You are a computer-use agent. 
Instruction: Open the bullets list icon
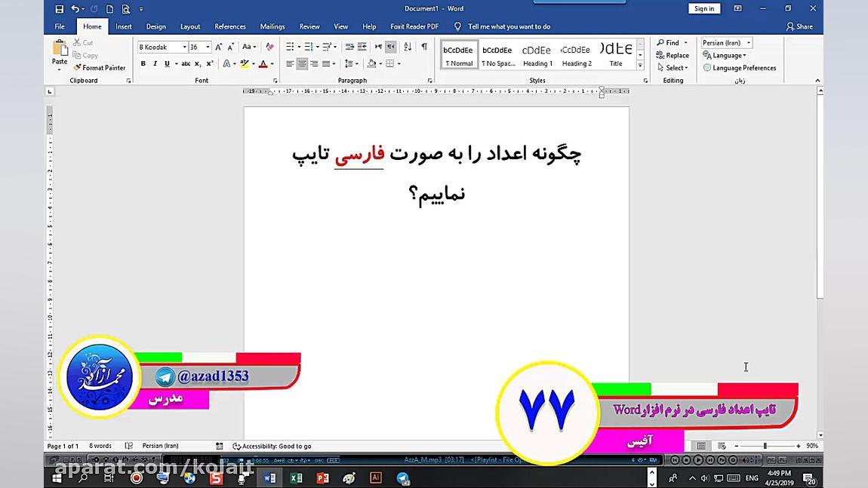[291, 46]
